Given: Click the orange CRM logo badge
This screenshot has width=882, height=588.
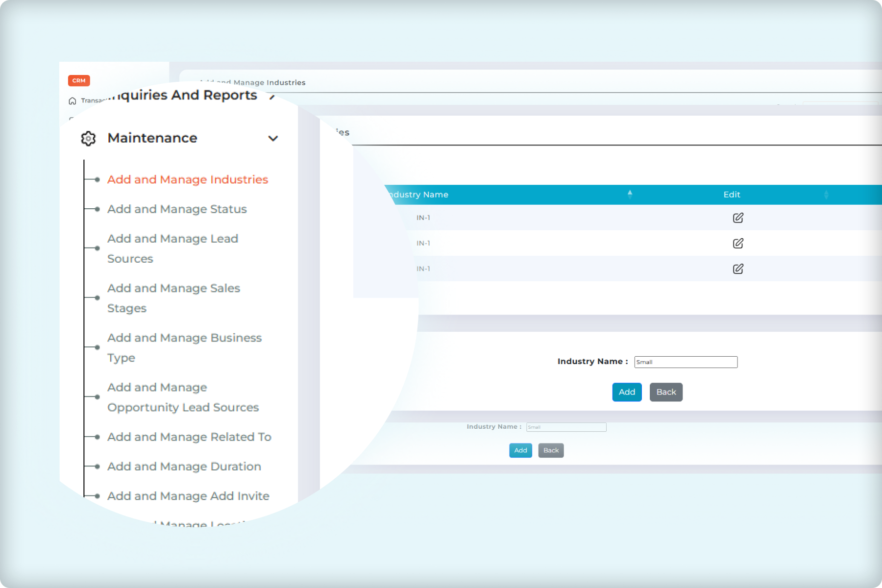Looking at the screenshot, I should pos(78,80).
